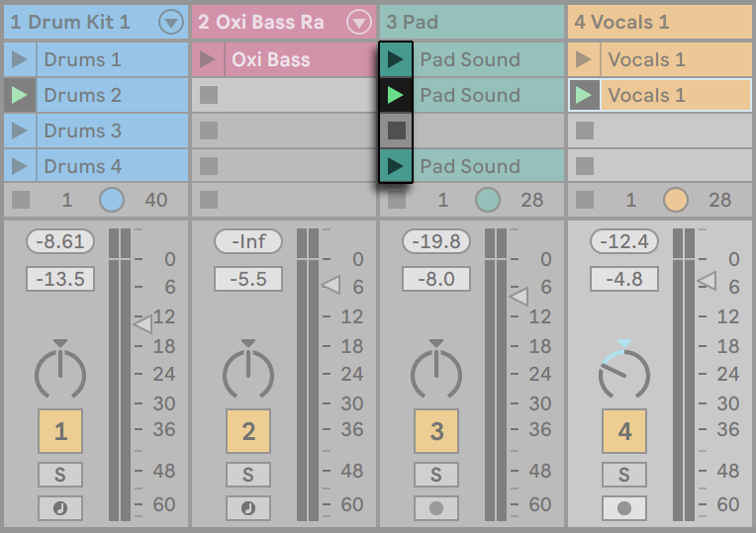The image size is (756, 533).
Task: Stop clips on Drum Kit 1 track
Action: pos(21,200)
